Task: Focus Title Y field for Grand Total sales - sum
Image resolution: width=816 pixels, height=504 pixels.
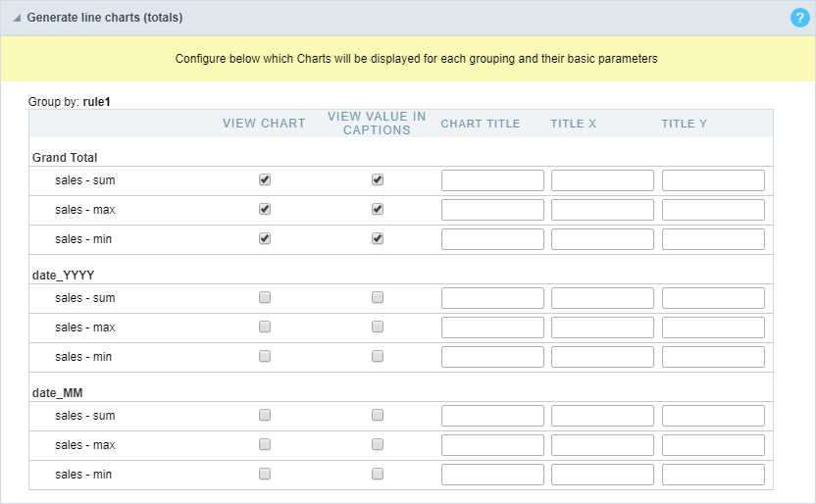Action: tap(713, 180)
